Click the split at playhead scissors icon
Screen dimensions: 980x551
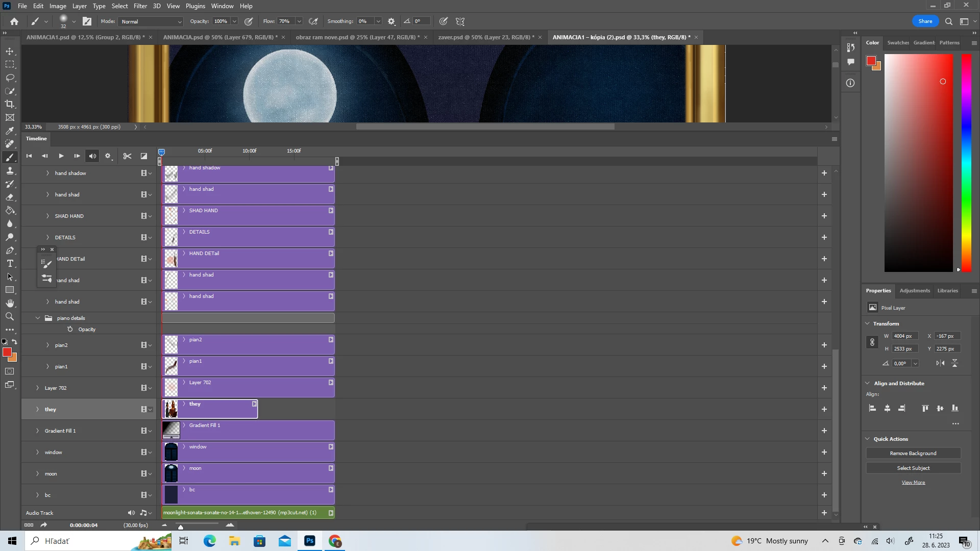tap(127, 156)
